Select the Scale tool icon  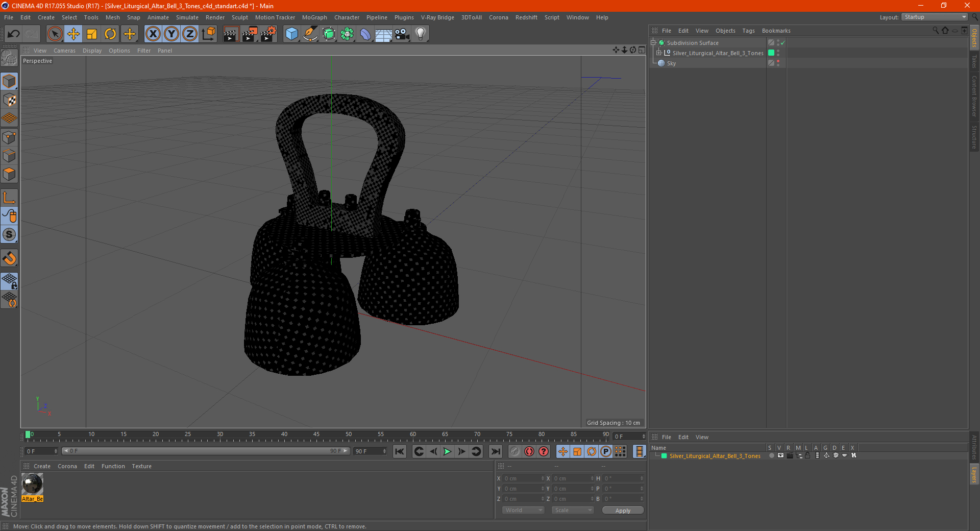(x=92, y=34)
